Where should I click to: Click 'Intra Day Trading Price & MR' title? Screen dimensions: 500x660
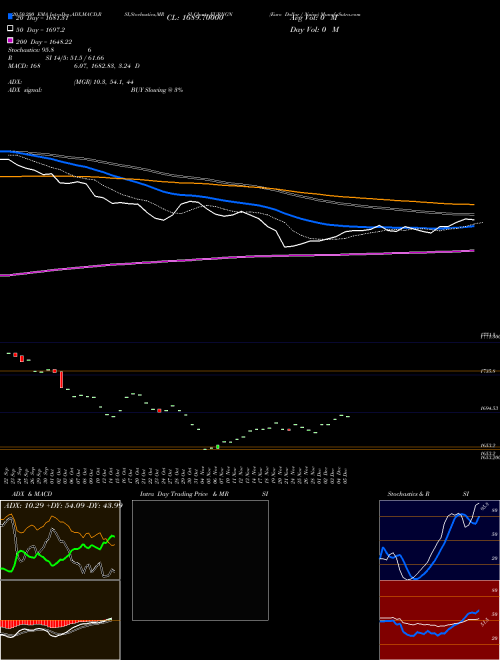pyautogui.click(x=184, y=494)
